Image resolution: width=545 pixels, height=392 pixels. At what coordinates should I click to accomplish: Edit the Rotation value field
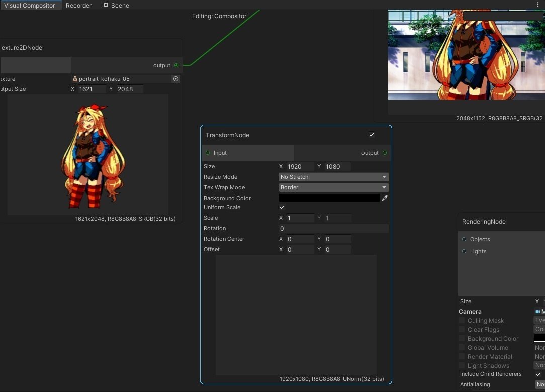click(333, 228)
